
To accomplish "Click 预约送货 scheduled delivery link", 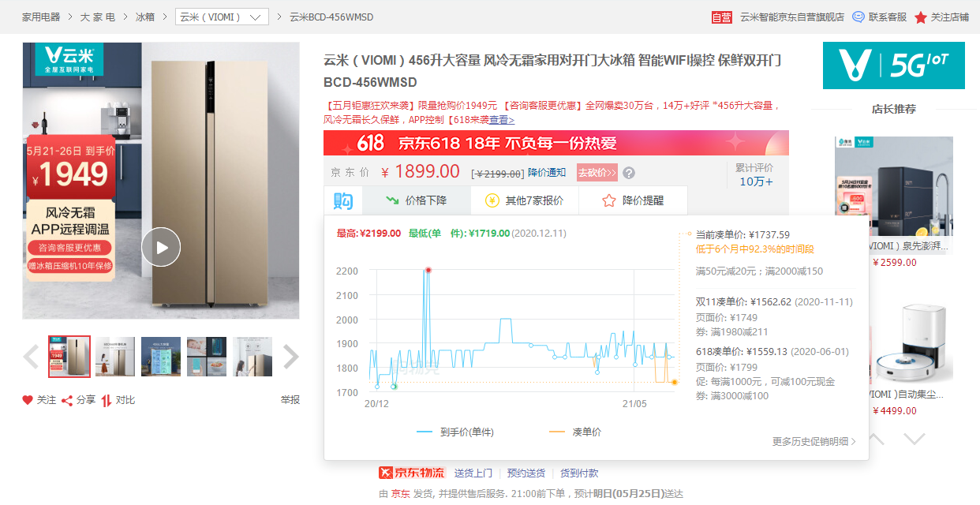I will [526, 473].
